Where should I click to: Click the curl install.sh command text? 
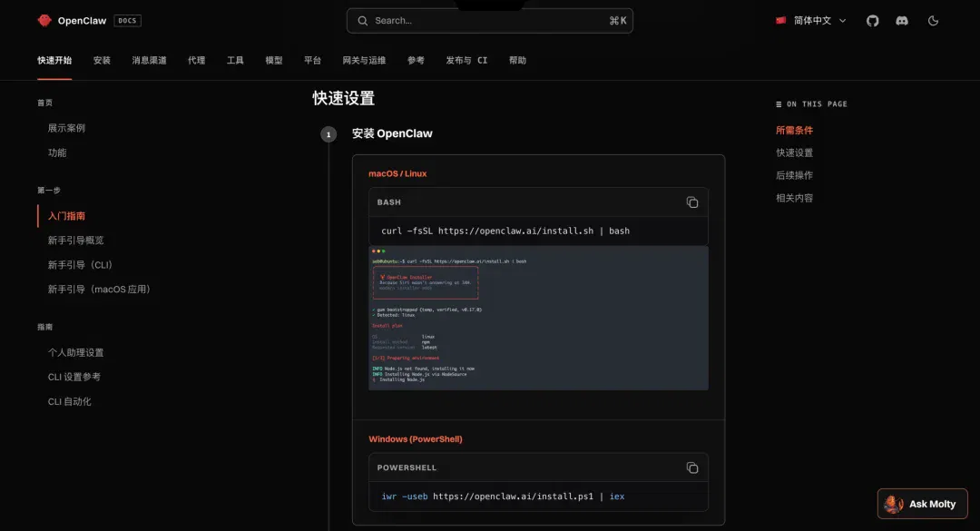505,231
